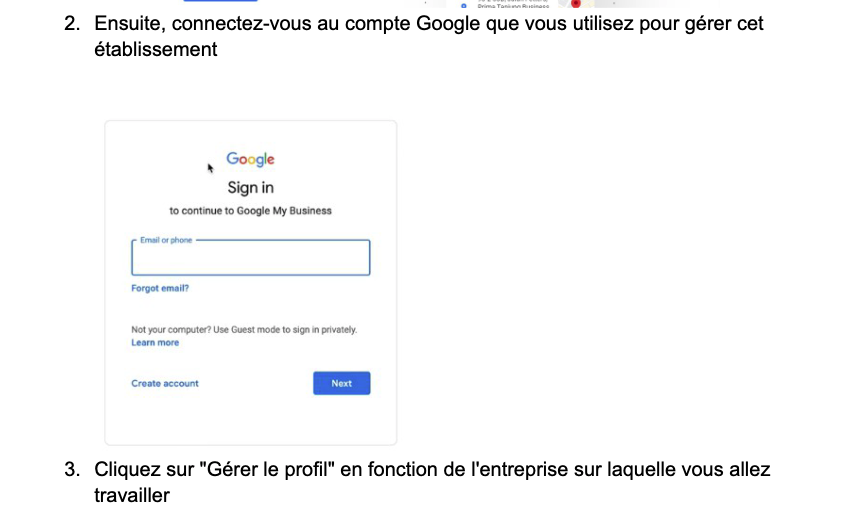This screenshot has height=517, width=855.
Task: Click the mouse pointer icon beside Google logo
Action: (x=210, y=168)
